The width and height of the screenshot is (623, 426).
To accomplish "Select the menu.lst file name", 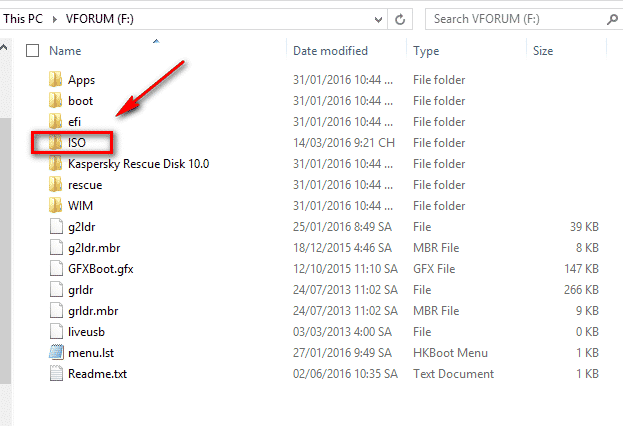I will [x=91, y=353].
